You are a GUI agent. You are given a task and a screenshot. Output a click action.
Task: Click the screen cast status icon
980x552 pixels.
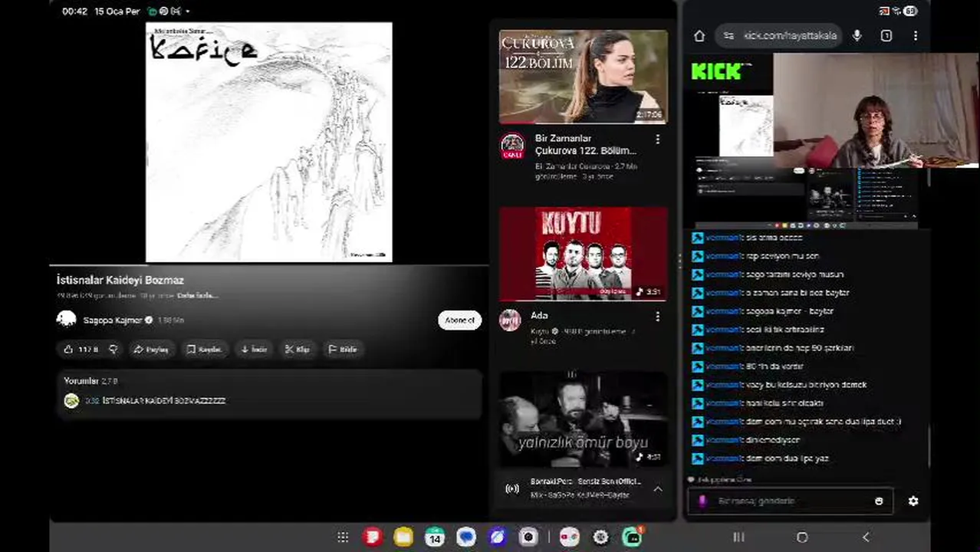tap(884, 11)
